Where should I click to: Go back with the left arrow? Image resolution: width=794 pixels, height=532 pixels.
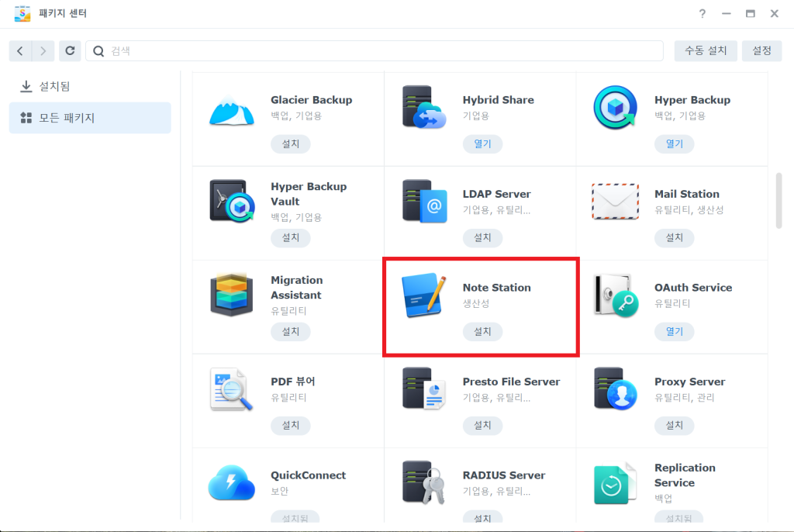coord(20,50)
